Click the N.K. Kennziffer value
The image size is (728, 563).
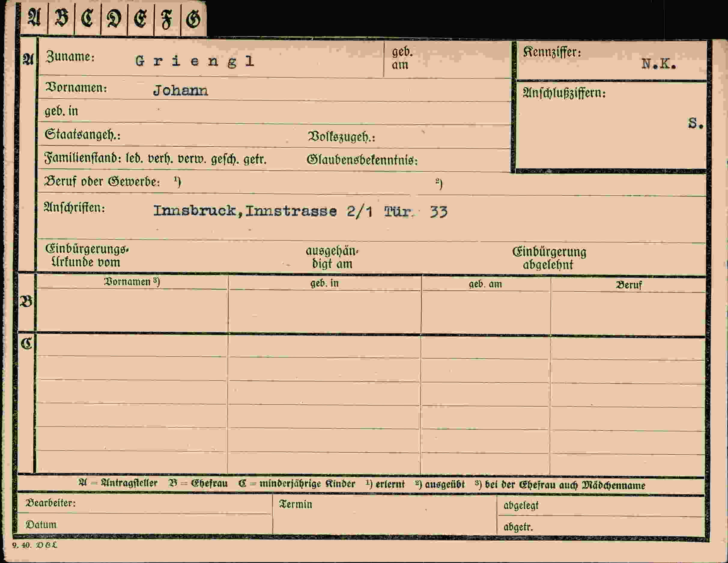pyautogui.click(x=659, y=64)
